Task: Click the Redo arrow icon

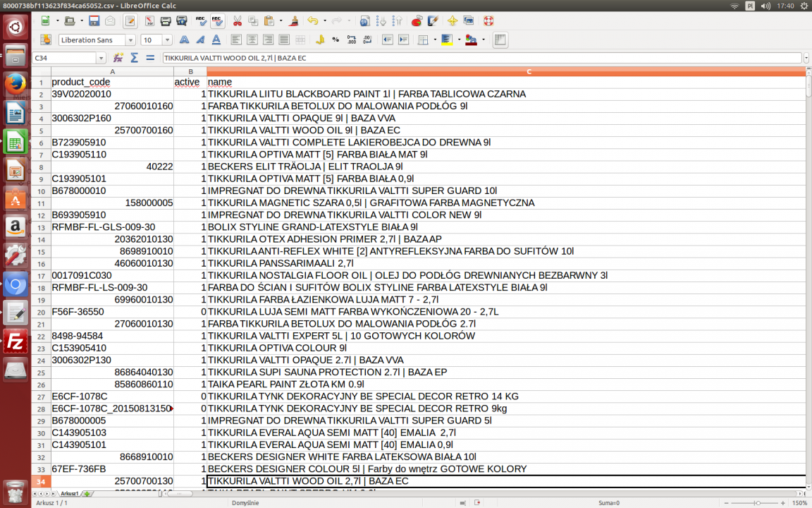Action: pos(337,21)
